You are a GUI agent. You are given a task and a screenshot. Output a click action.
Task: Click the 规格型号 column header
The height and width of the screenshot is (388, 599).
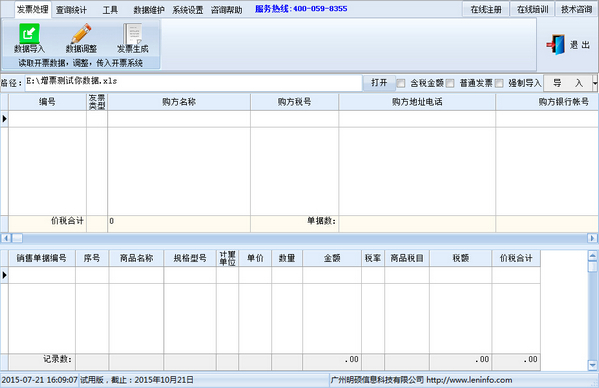190,258
